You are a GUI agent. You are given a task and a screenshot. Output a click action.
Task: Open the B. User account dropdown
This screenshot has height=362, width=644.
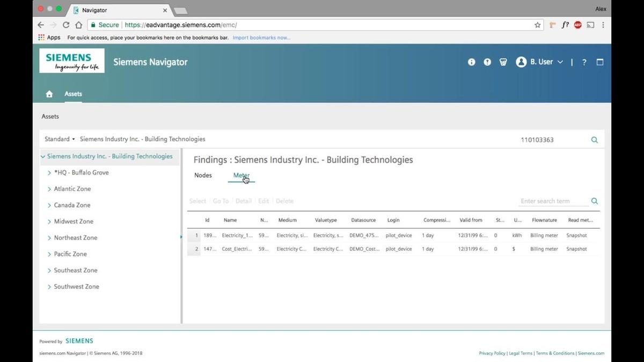[546, 62]
